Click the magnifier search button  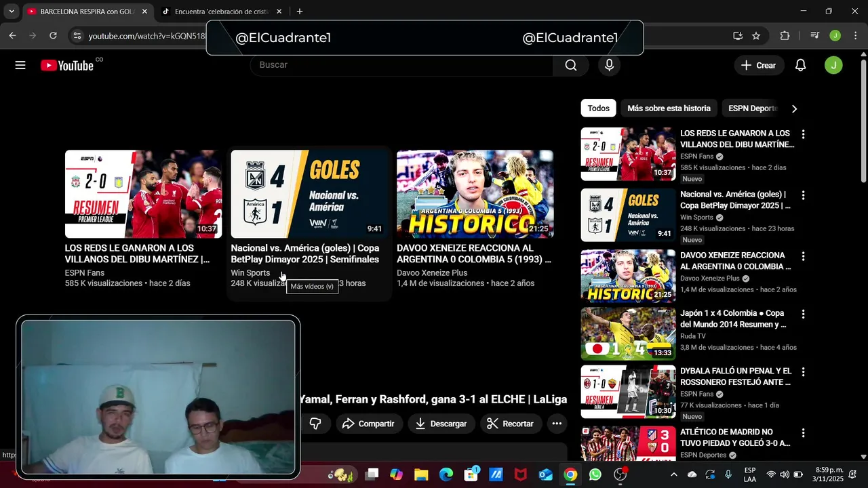[571, 65]
